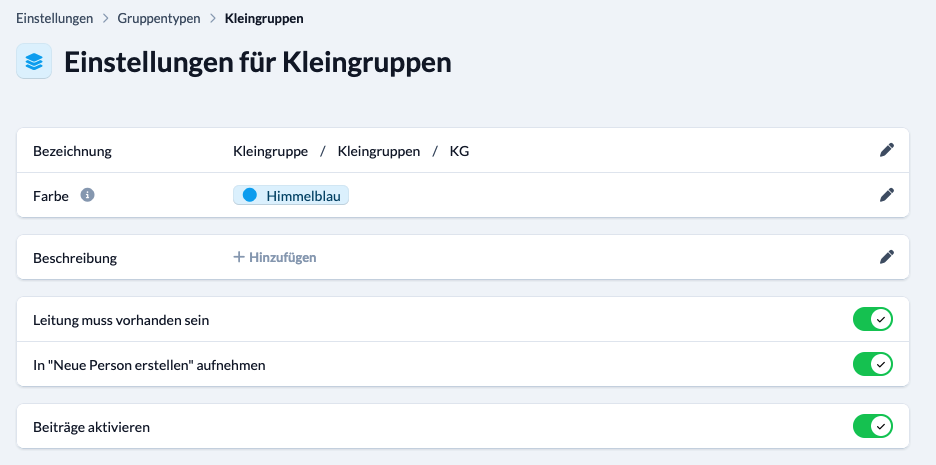Click the pencil icon for Bezeichnung
The width and height of the screenshot is (936, 465).
(x=886, y=150)
